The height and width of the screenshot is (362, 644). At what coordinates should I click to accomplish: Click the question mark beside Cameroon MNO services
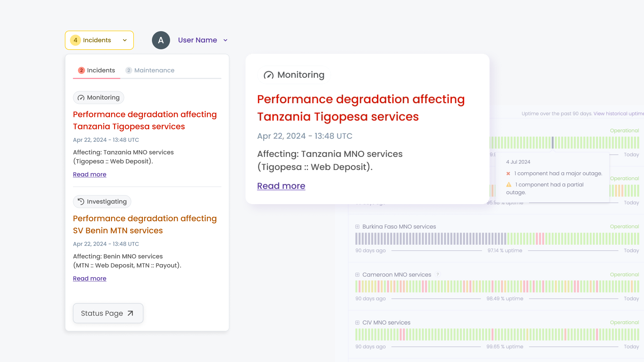(x=438, y=275)
